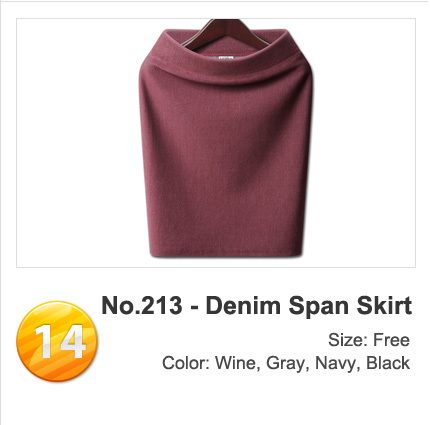Screen dimensions: 430x425
Task: Click the 'Color:' label text
Action: [x=186, y=363]
